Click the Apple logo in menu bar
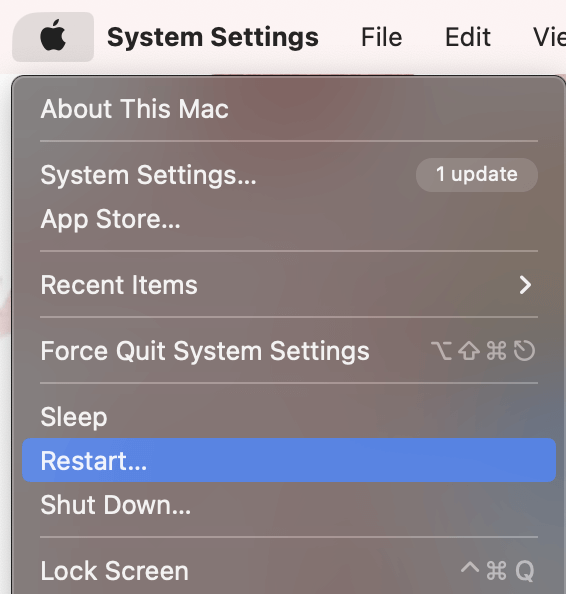The image size is (566, 594). click(53, 36)
